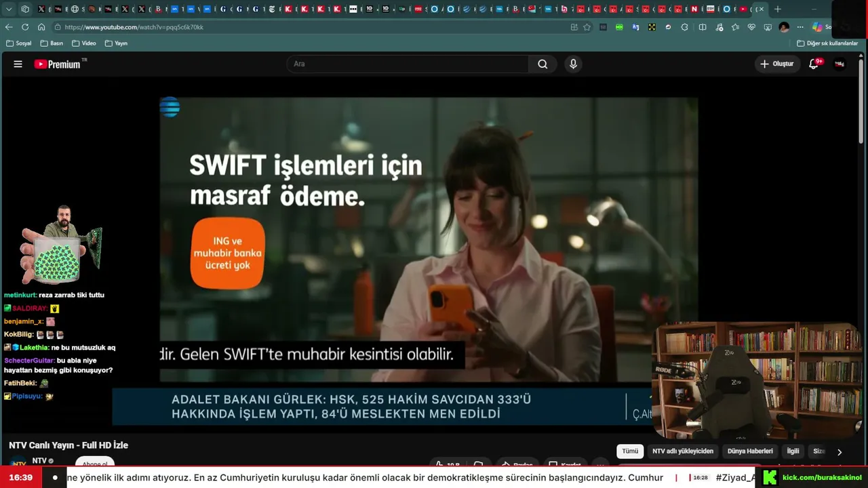Open the YouTube guide hamburger menu
The height and width of the screenshot is (488, 868).
18,64
